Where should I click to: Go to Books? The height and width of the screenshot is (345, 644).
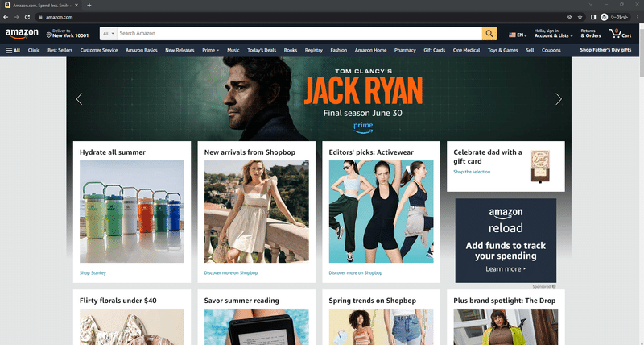pyautogui.click(x=291, y=50)
